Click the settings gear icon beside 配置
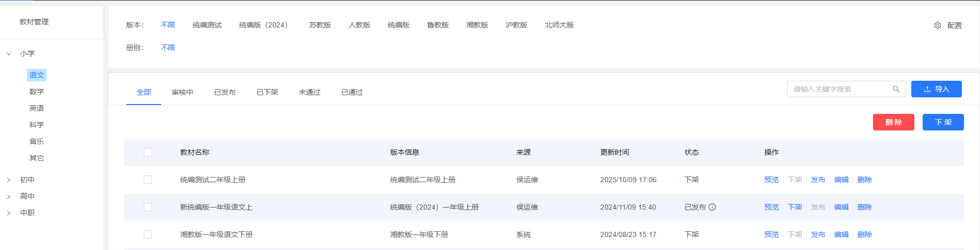This screenshot has width=980, height=250. 937,25
